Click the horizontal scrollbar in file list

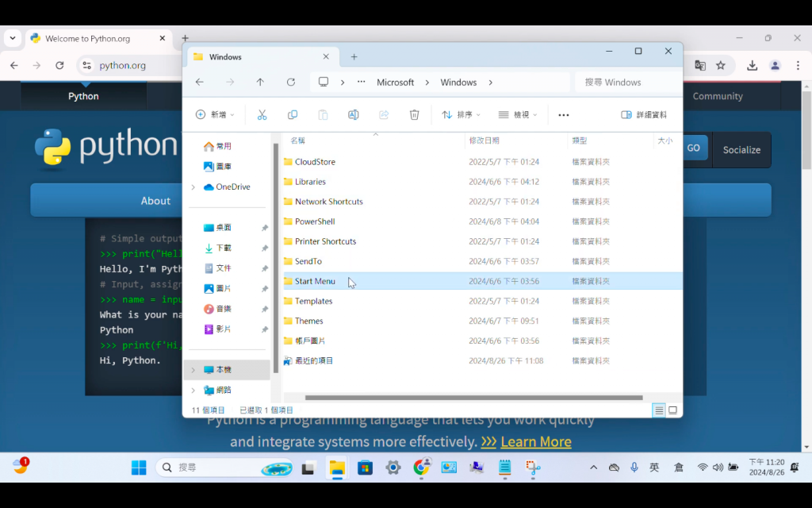[x=474, y=398]
